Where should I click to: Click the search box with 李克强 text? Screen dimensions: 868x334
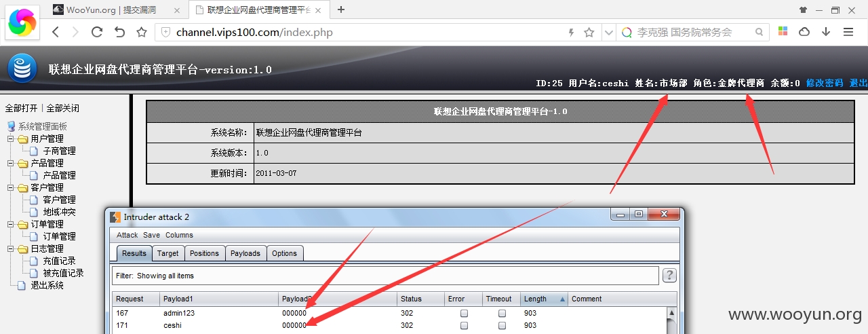pyautogui.click(x=693, y=32)
